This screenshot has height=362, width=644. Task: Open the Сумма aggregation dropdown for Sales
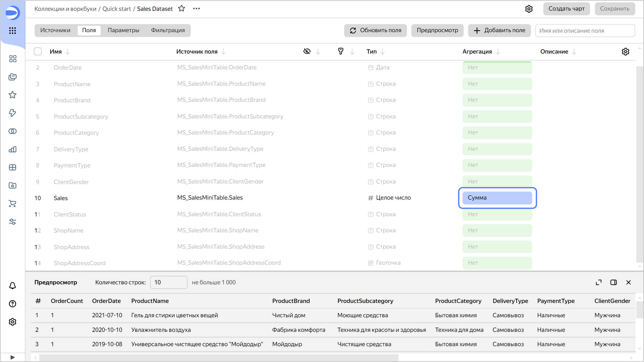497,198
